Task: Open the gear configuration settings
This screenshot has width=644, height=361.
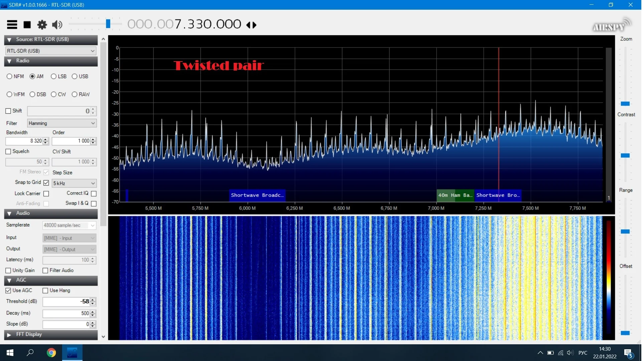Action: tap(42, 25)
